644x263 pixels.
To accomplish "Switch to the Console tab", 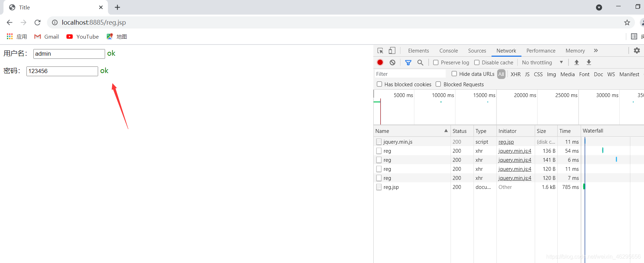I will coord(448,51).
